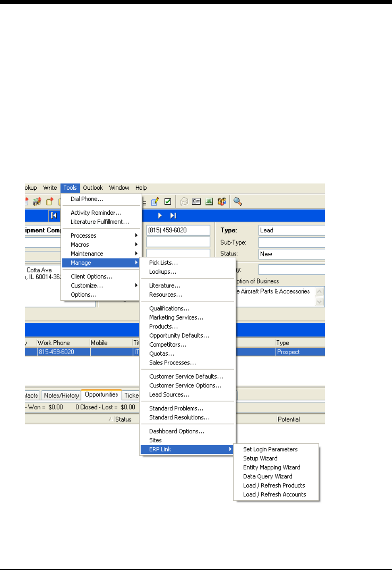The width and height of the screenshot is (392, 570).
Task: Select Activity Reminder menu item
Action: click(x=102, y=213)
